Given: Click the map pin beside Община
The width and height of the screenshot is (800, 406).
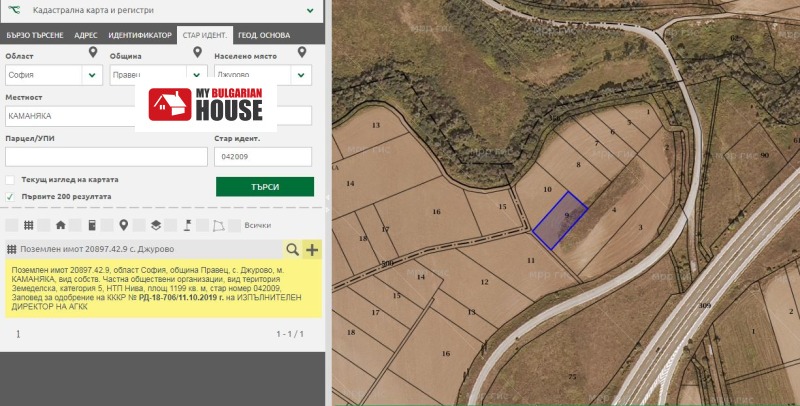Looking at the screenshot, I should [198, 53].
